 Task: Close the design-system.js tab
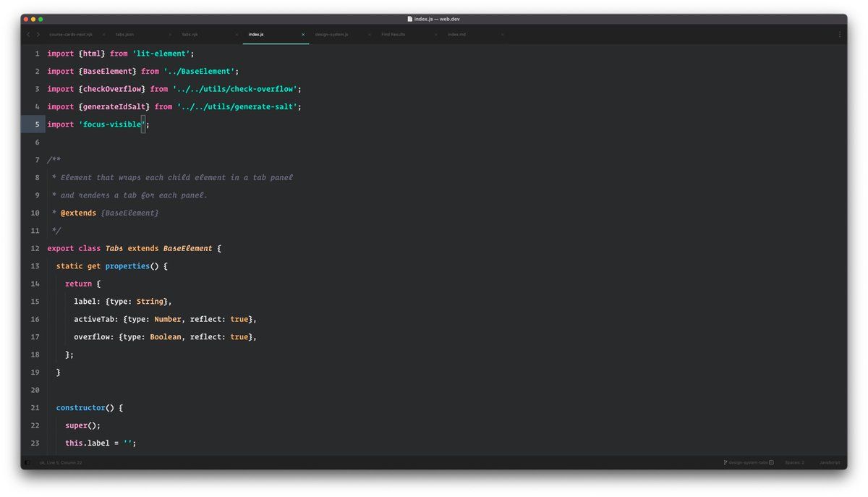[370, 35]
